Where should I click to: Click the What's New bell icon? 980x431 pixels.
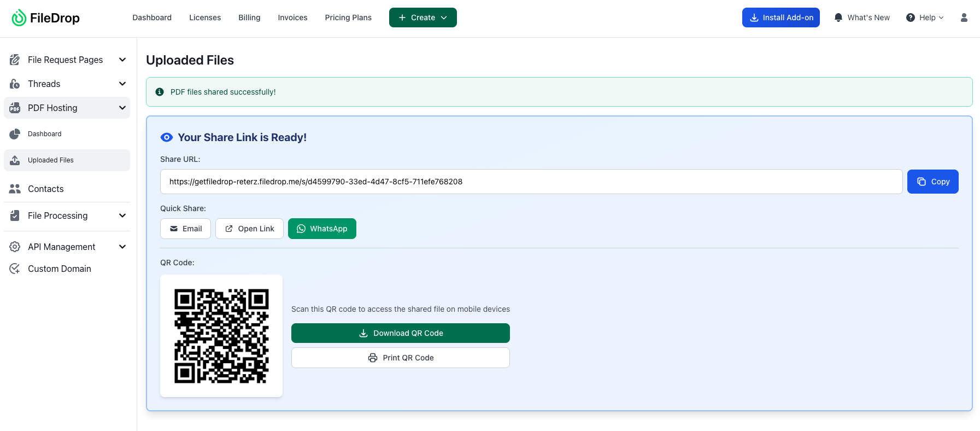[838, 18]
